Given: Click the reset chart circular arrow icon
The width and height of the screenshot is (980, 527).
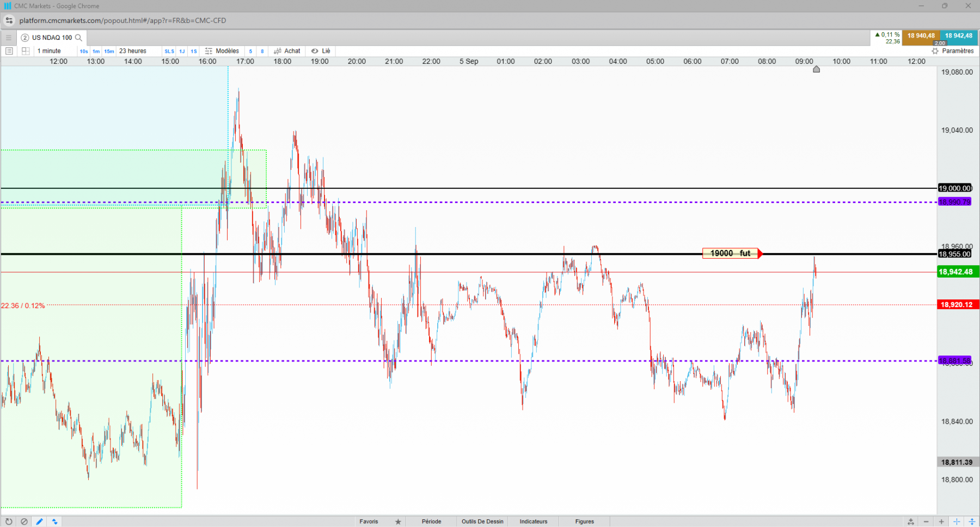Looking at the screenshot, I should [9, 522].
